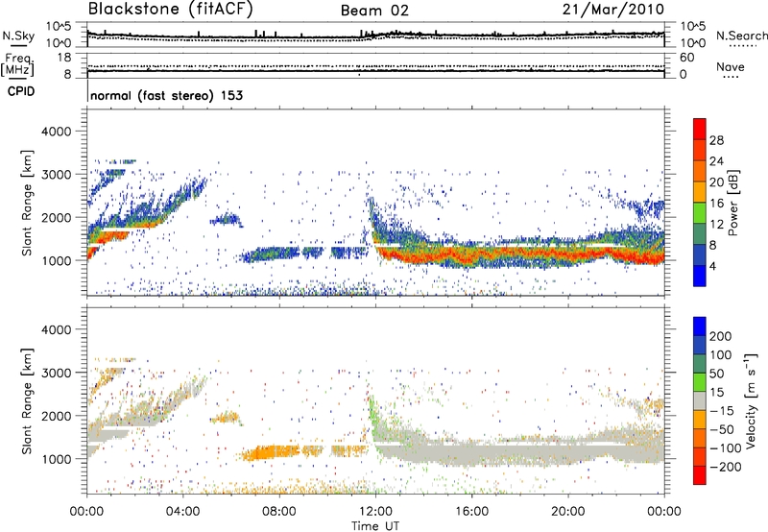Click the 04:00 time axis tick label

(x=183, y=512)
